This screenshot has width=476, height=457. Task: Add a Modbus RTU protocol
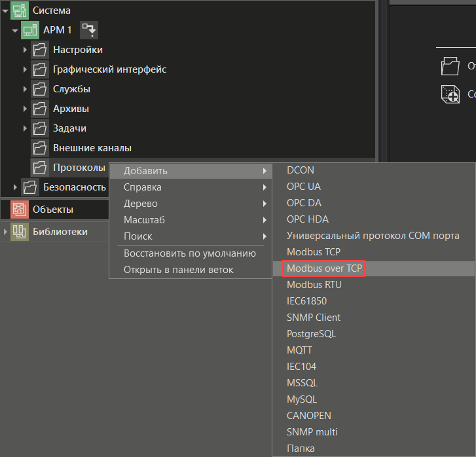tap(374, 285)
